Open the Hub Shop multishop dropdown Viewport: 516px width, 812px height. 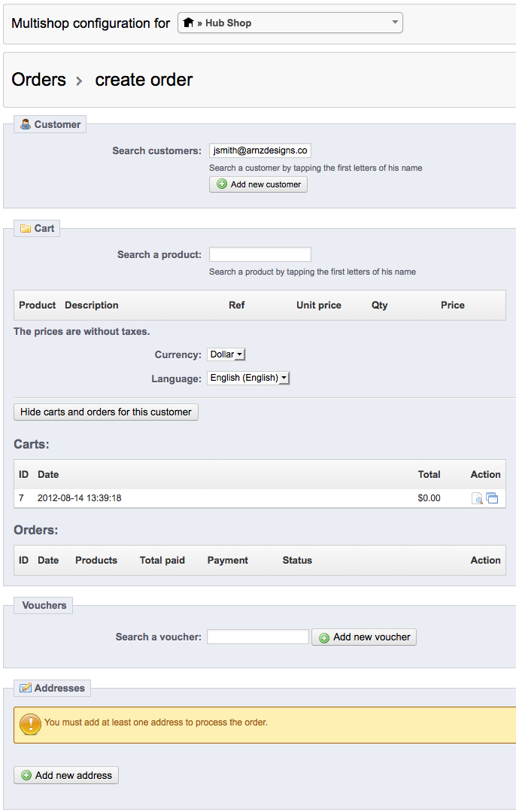[x=290, y=23]
